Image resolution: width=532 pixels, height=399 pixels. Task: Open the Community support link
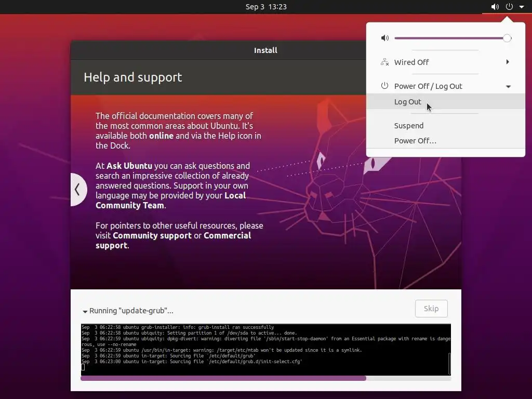pos(152,235)
